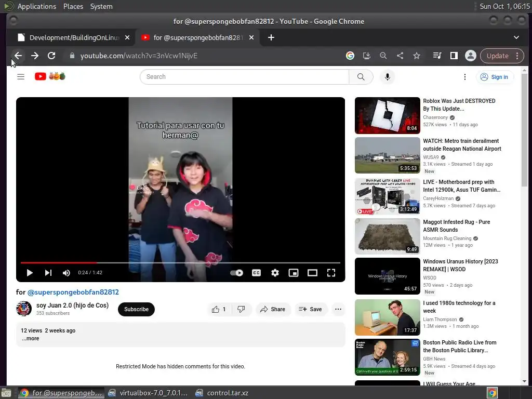The image size is (532, 399).
Task: Open Windows Uranus History video title
Action: 460,265
